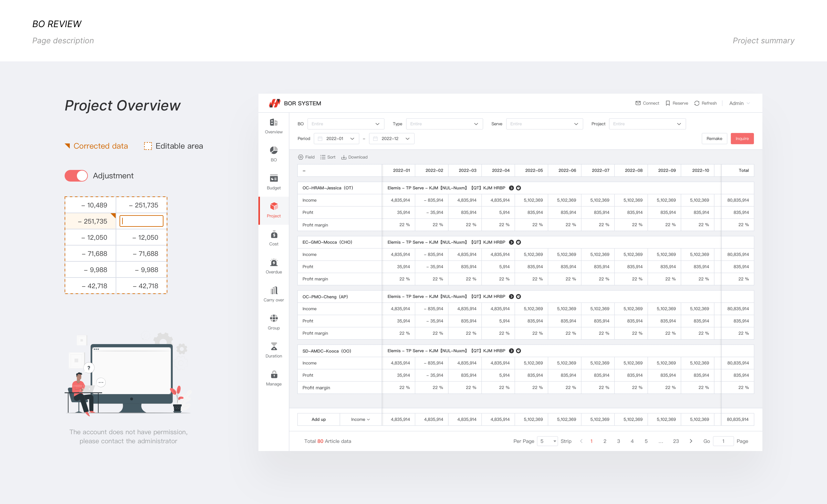Open the Field settings tool
The image size is (827, 504).
click(x=306, y=157)
